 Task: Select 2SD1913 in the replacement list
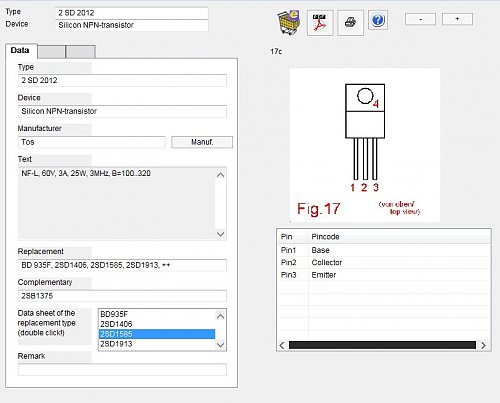(x=157, y=344)
